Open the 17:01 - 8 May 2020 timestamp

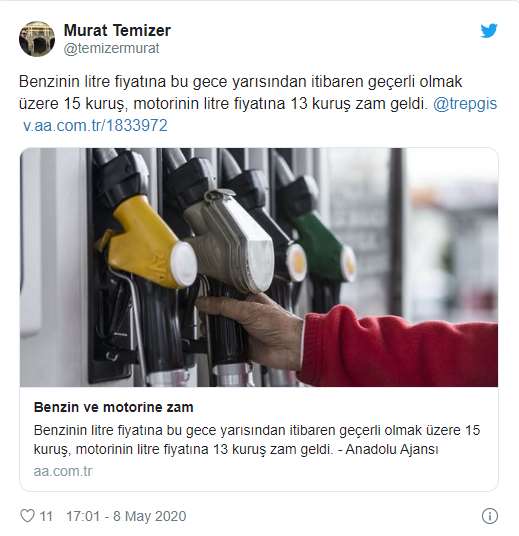(x=126, y=516)
